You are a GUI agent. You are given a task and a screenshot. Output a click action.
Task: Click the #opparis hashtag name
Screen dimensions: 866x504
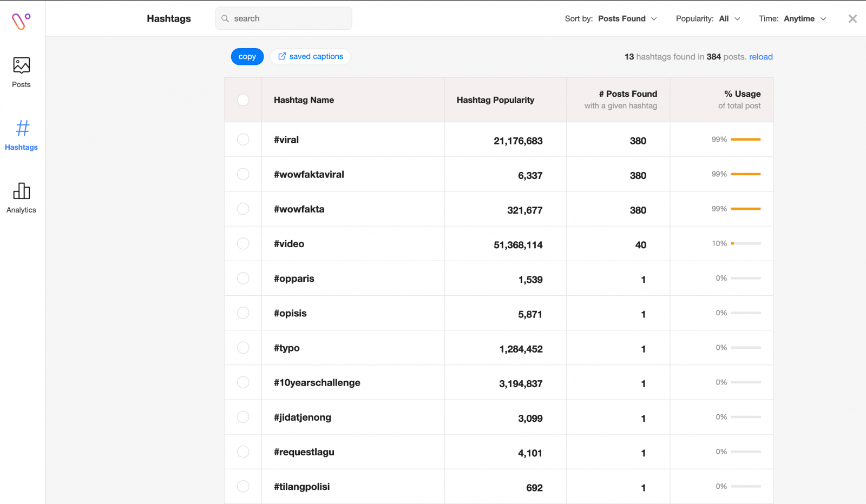click(x=294, y=278)
